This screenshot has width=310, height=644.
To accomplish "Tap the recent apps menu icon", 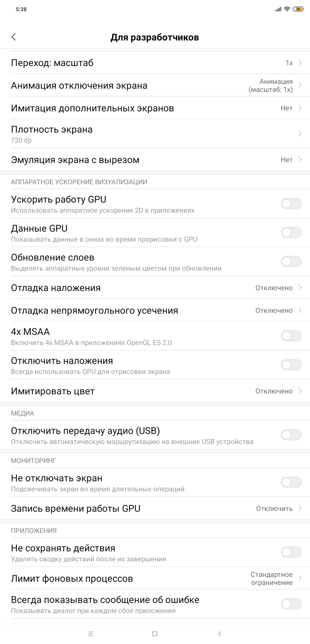I will coord(91,634).
